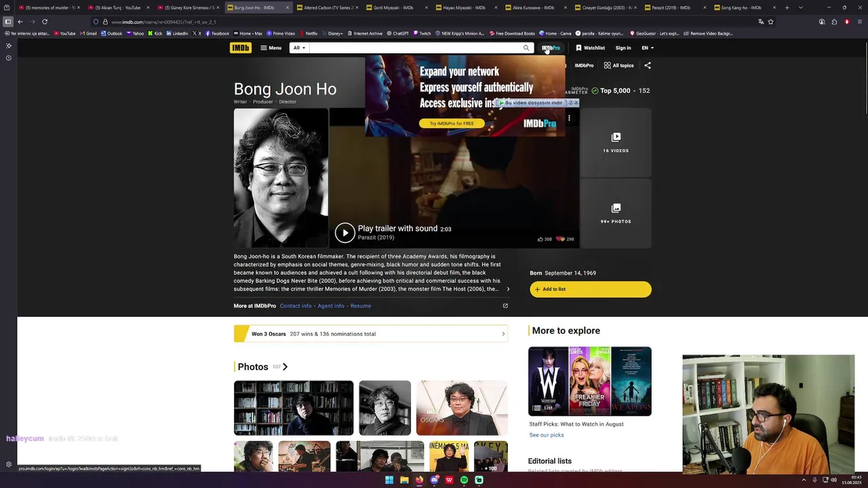The image size is (868, 488).
Task: Click the search magnifier icon
Action: pos(526,47)
